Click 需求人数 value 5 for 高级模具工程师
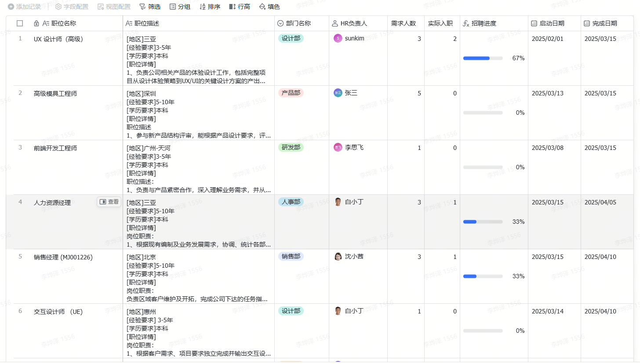 click(x=419, y=93)
